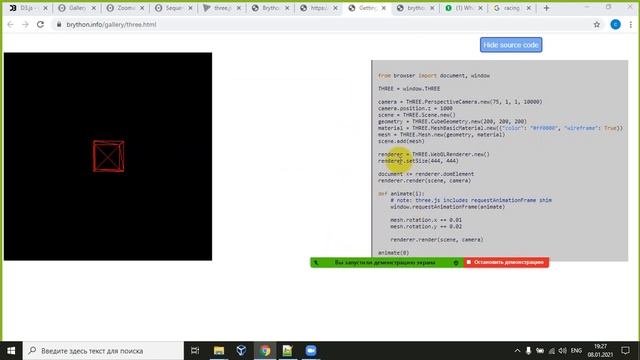Click the battery tray icon
640x360 pixels.
tap(540, 351)
